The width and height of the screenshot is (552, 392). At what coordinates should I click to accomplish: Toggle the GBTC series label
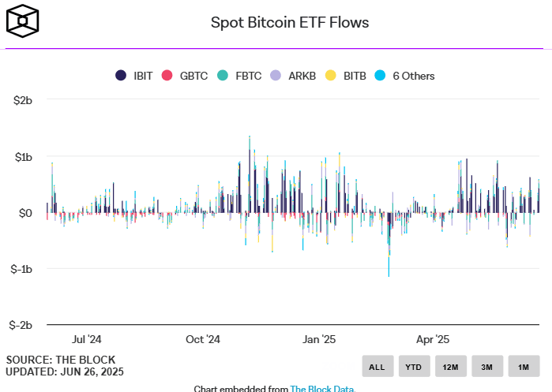point(193,76)
